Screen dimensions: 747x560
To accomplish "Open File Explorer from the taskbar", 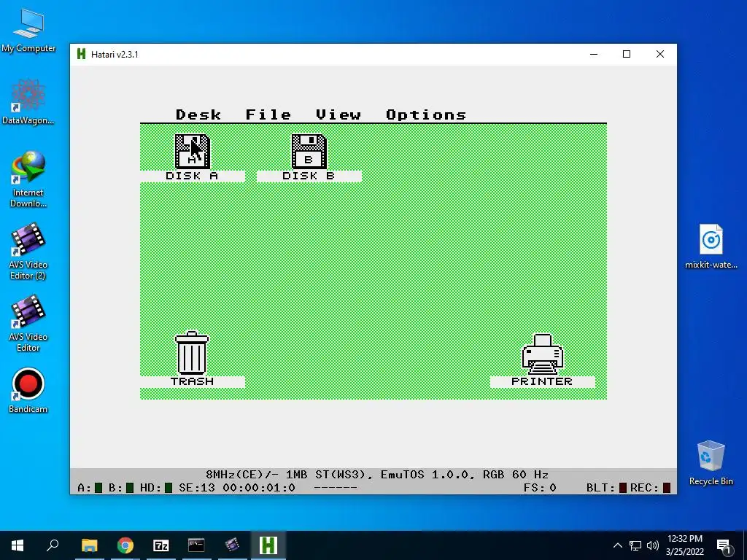I will pyautogui.click(x=89, y=545).
